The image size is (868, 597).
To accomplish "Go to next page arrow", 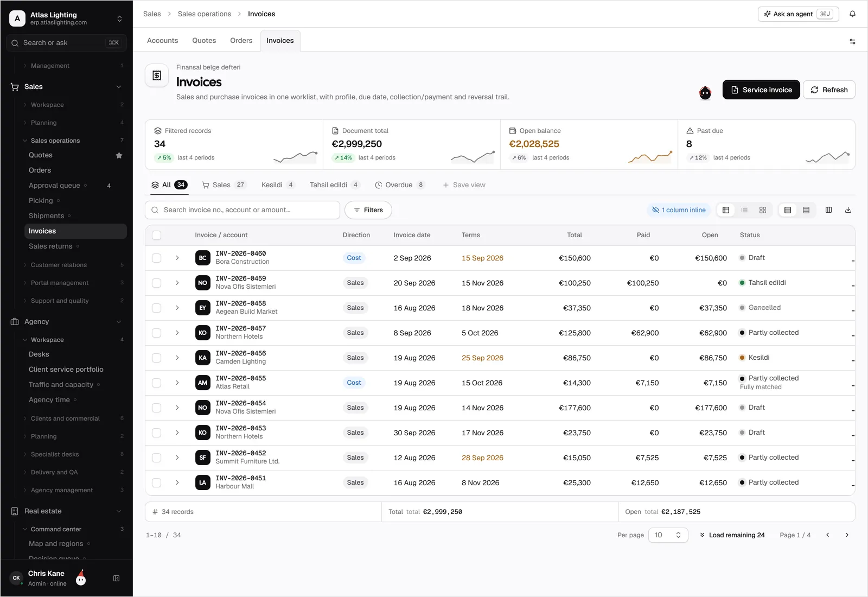I will pos(847,535).
